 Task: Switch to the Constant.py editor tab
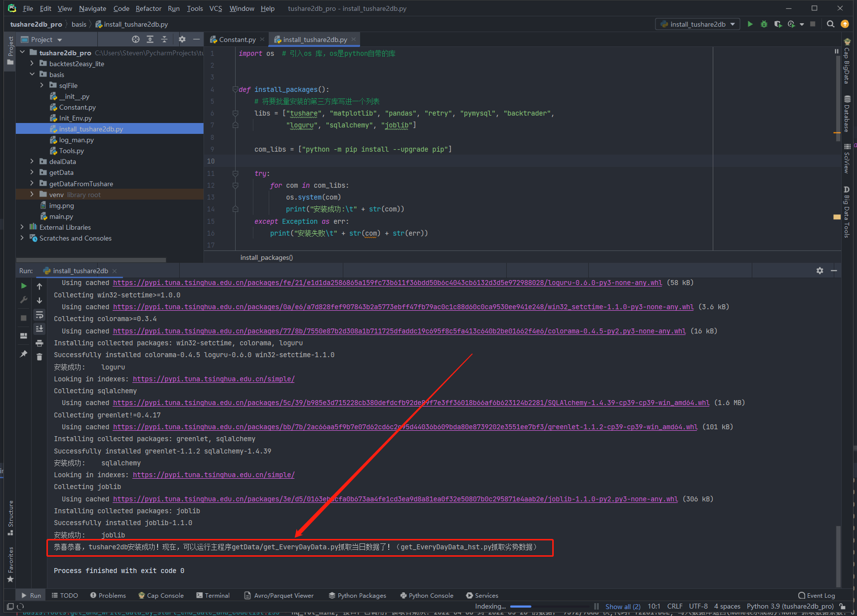pyautogui.click(x=237, y=40)
